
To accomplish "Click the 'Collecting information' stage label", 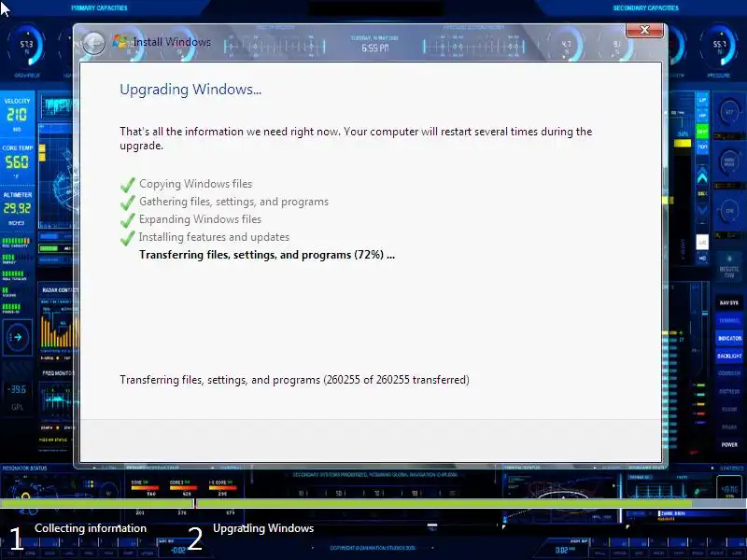I will pyautogui.click(x=91, y=528).
